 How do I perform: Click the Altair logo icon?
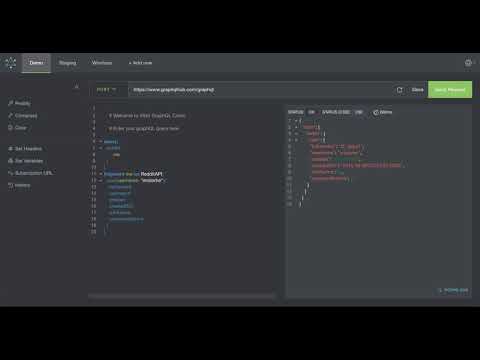[11, 63]
